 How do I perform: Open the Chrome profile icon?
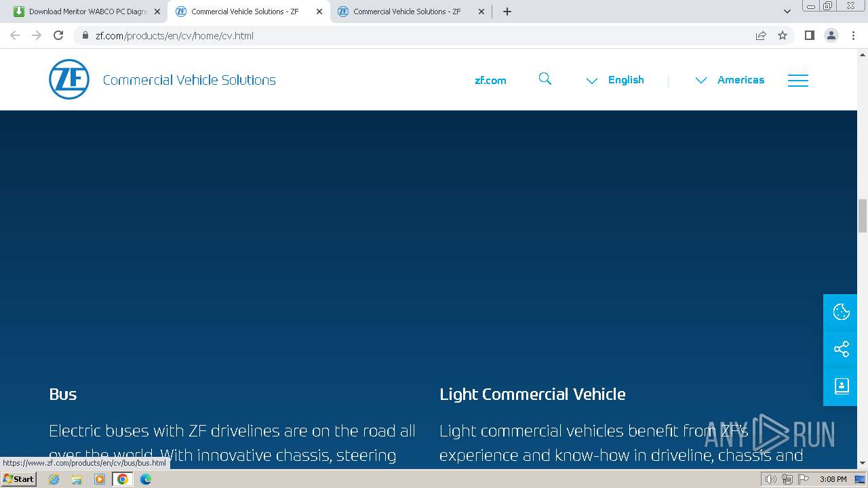click(831, 35)
